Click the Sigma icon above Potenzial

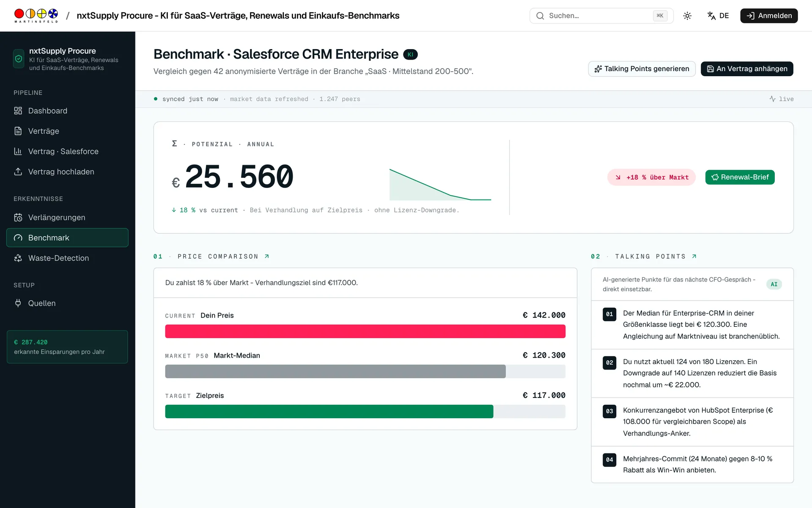tap(174, 144)
